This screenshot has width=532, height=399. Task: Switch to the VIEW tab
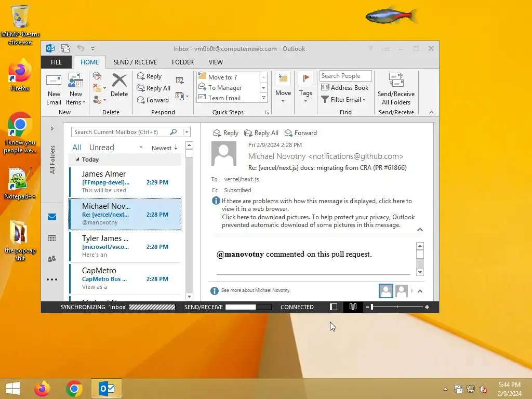[x=216, y=62]
